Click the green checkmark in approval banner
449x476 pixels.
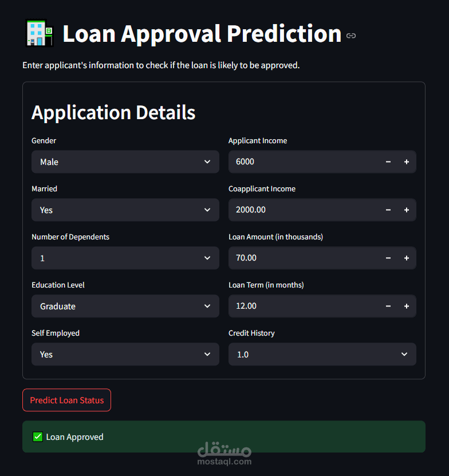coord(37,436)
